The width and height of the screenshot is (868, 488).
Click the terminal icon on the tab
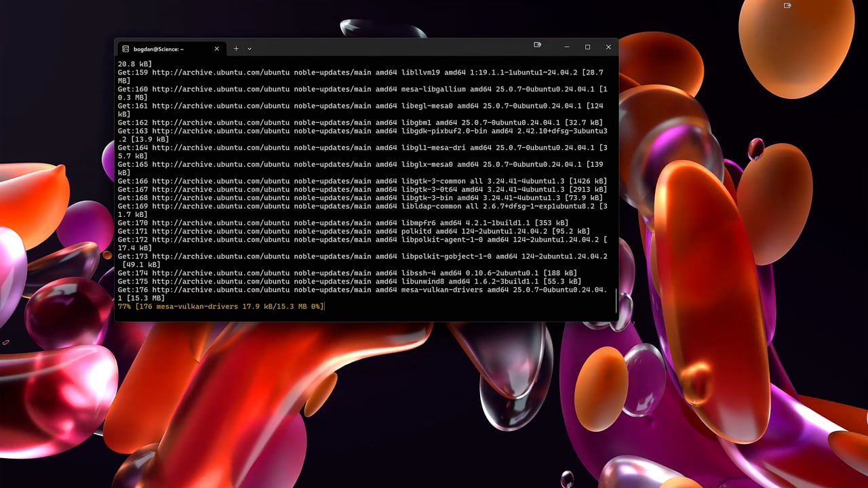[x=125, y=49]
